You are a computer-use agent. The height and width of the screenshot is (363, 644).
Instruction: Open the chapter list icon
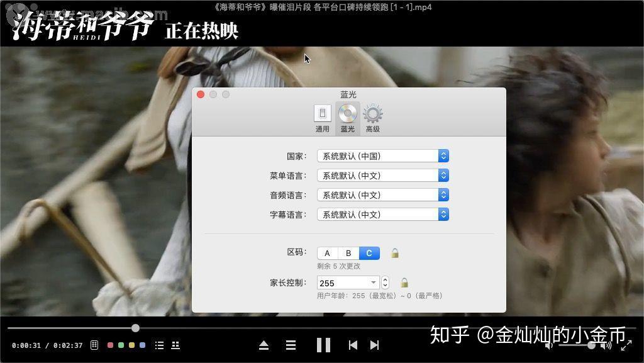pyautogui.click(x=159, y=345)
